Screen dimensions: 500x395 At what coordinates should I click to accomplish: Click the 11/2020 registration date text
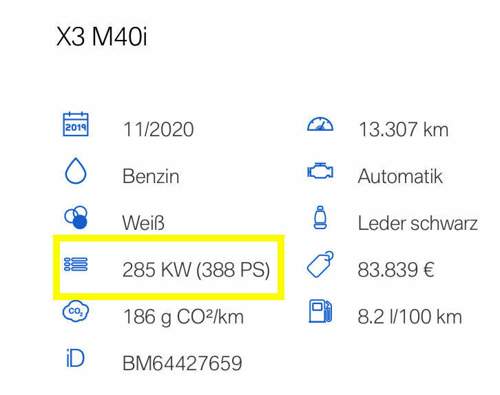(158, 130)
